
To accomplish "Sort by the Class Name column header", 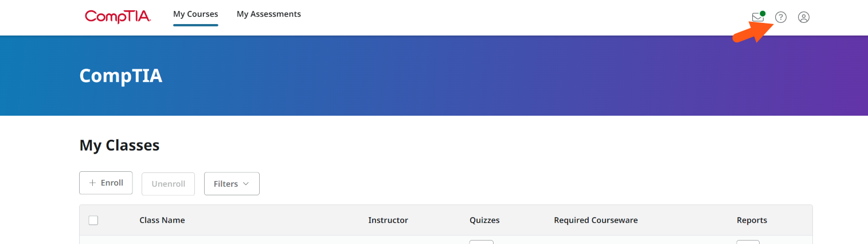I will 162,221.
